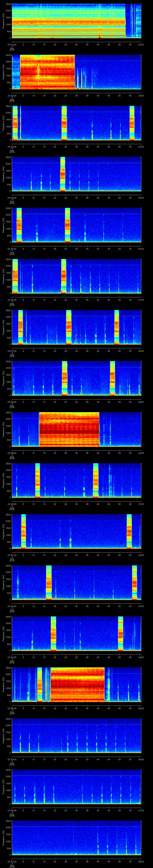153x868 pixels.
Task: Click the 2500 tick label on the 23:25:00 spectrogram
Action: click(8, 208)
